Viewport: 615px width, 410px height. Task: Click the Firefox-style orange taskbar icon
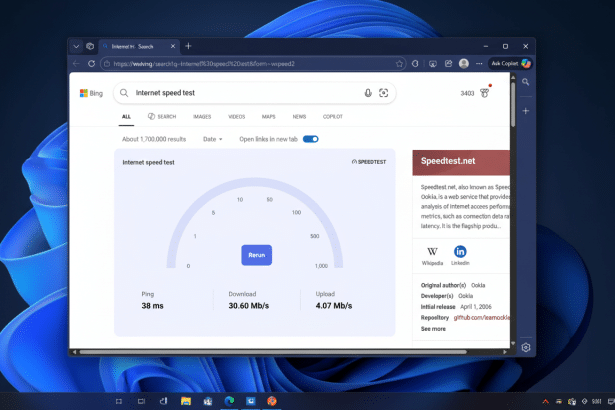272,401
